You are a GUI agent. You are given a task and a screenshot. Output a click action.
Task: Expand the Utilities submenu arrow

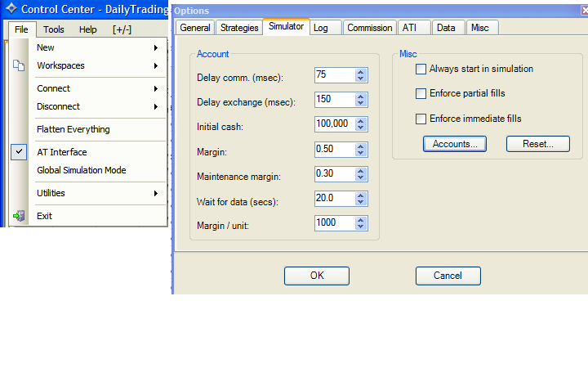[x=156, y=193]
